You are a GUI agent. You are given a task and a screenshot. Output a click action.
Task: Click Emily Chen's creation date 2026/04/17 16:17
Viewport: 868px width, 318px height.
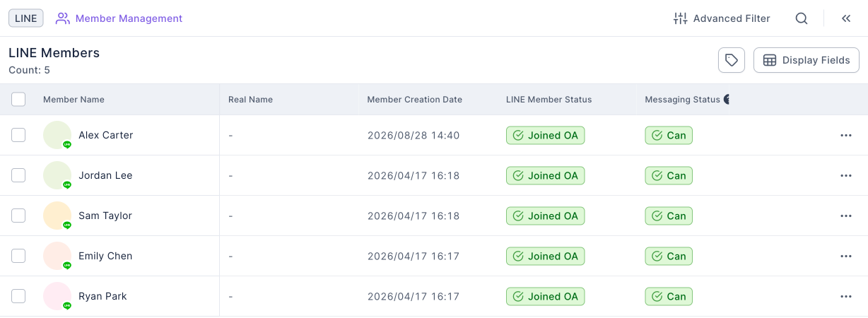(x=414, y=256)
